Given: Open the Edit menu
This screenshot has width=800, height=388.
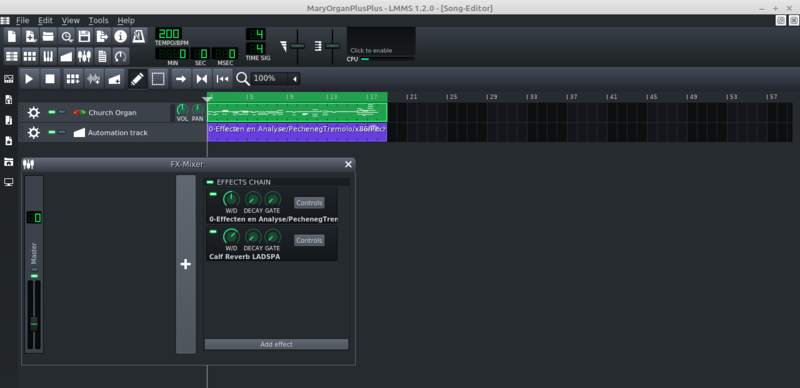Looking at the screenshot, I should coord(45,20).
